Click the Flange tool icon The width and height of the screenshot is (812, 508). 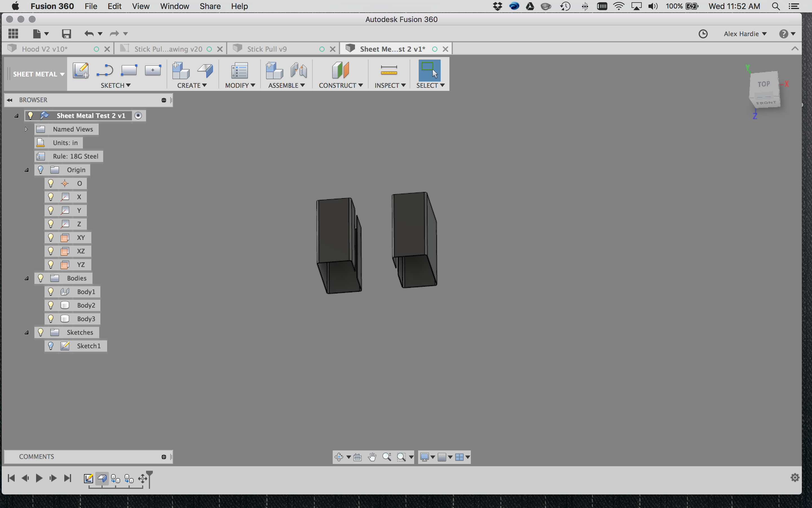pos(205,70)
